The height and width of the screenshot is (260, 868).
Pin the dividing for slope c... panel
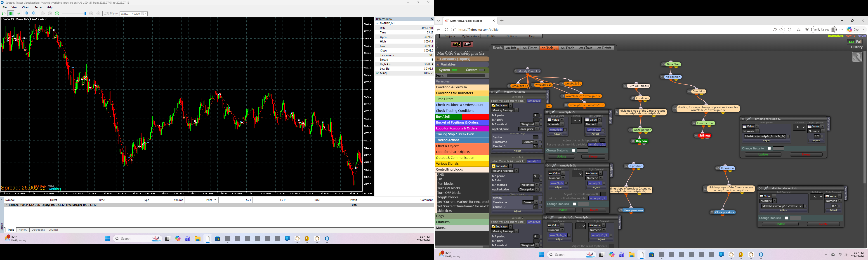point(749,119)
